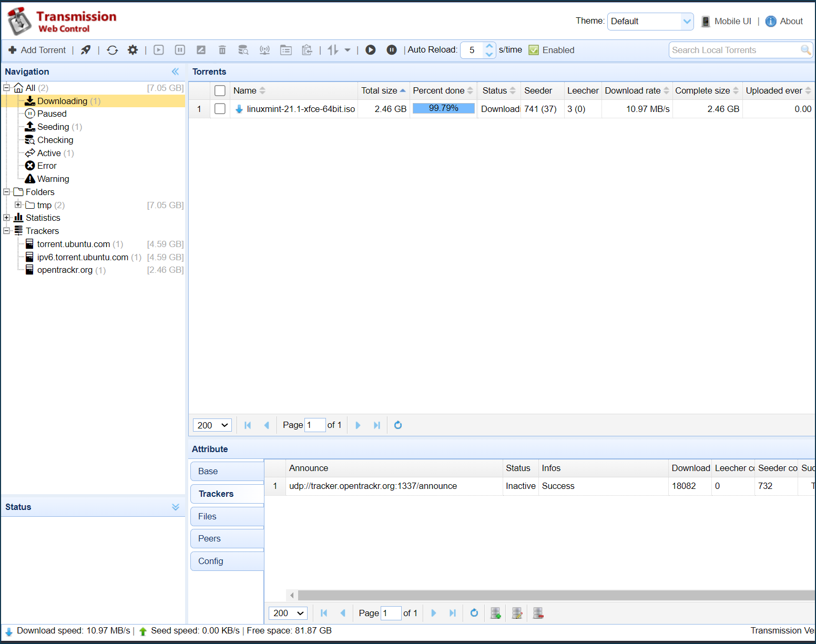The height and width of the screenshot is (644, 816).
Task: Click the Auto Reload interval field
Action: click(x=473, y=50)
